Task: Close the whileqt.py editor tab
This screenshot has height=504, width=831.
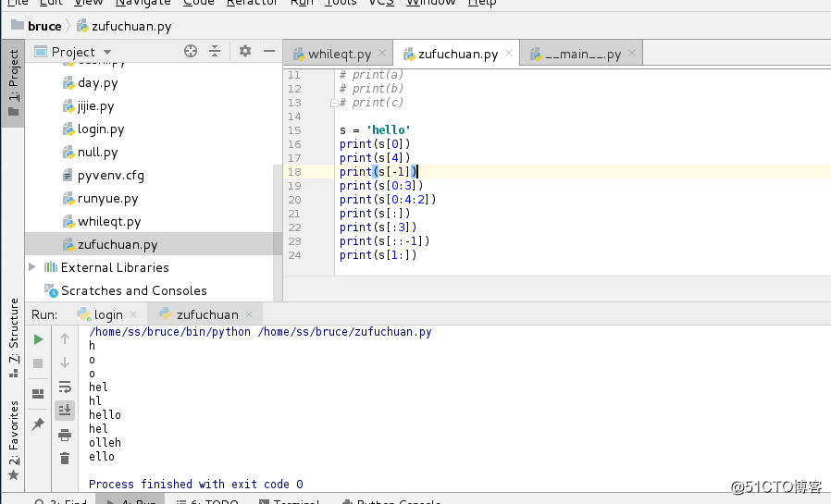Action: 382,53
